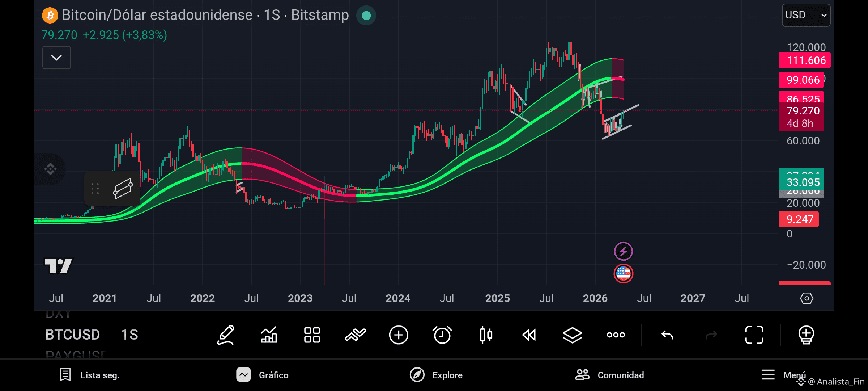
Task: Switch to the Lista seg. tab
Action: click(90, 375)
